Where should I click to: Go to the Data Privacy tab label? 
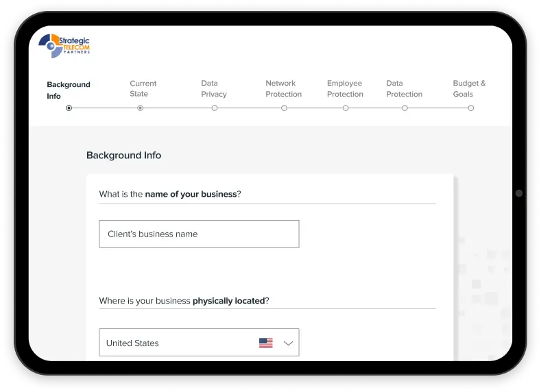click(213, 88)
